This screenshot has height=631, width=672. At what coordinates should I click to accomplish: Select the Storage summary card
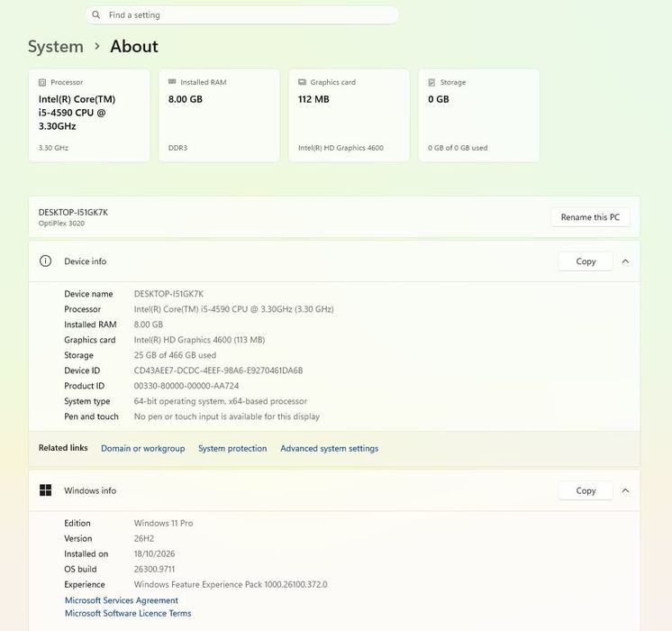(x=478, y=115)
